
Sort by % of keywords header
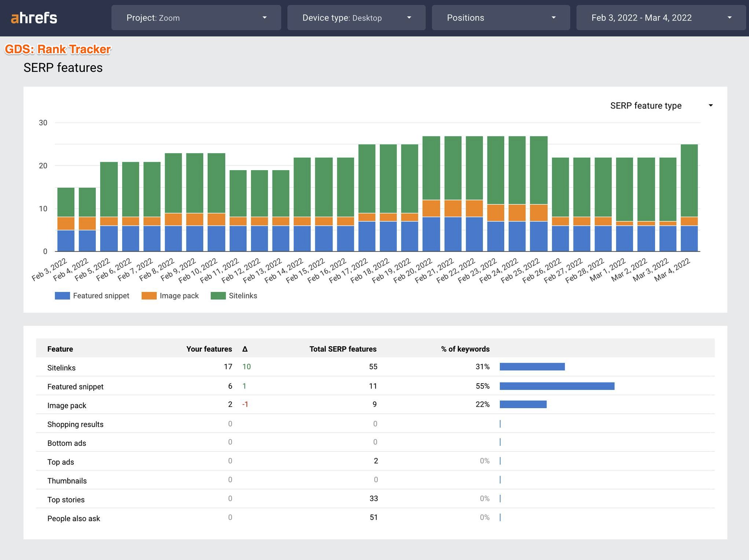[x=465, y=349]
